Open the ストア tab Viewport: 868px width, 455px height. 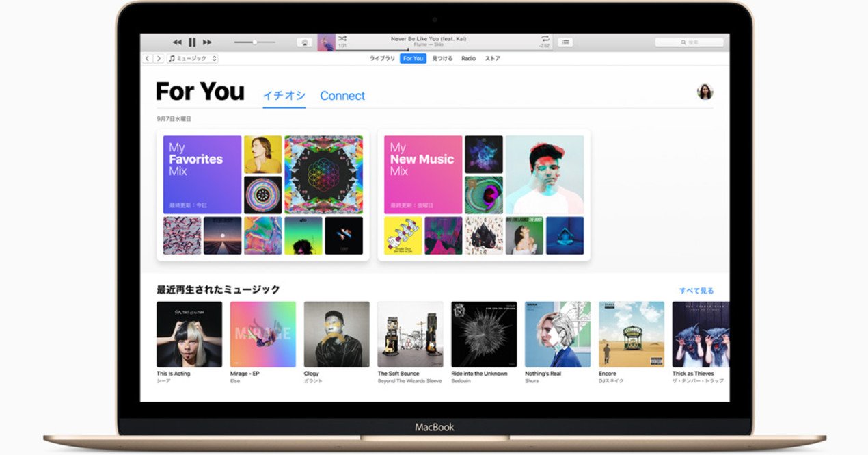492,59
